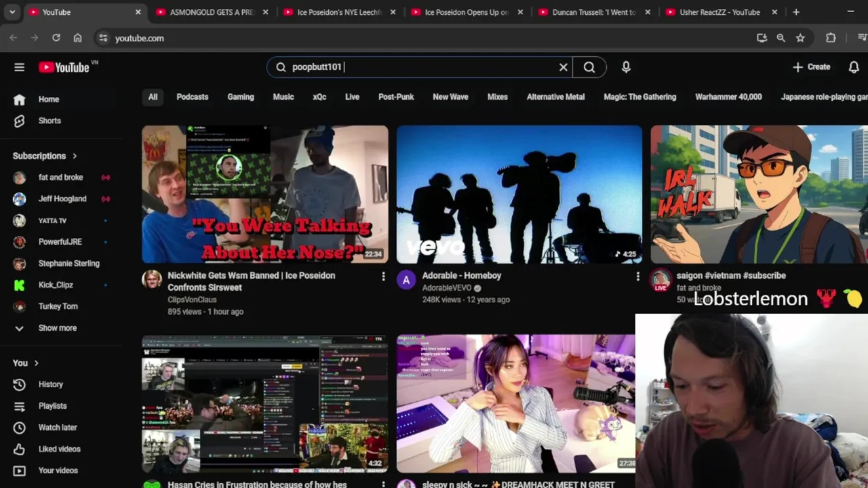
Task: Open Watch later list
Action: click(58, 428)
